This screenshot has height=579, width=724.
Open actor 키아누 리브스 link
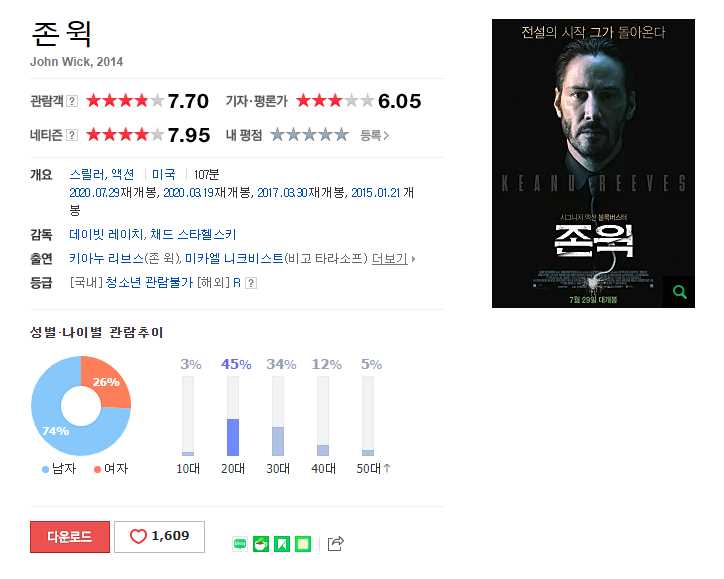106,259
